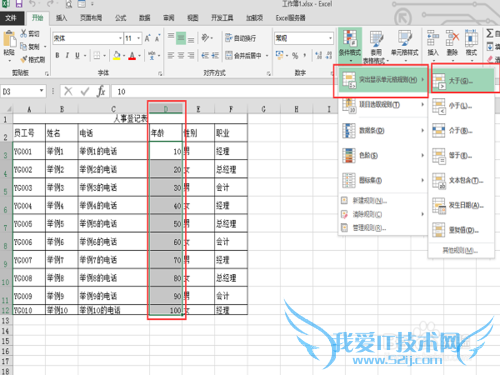Image resolution: width=500 pixels, height=375 pixels.
Task: Open Cell Styles gallery
Action: point(405,46)
